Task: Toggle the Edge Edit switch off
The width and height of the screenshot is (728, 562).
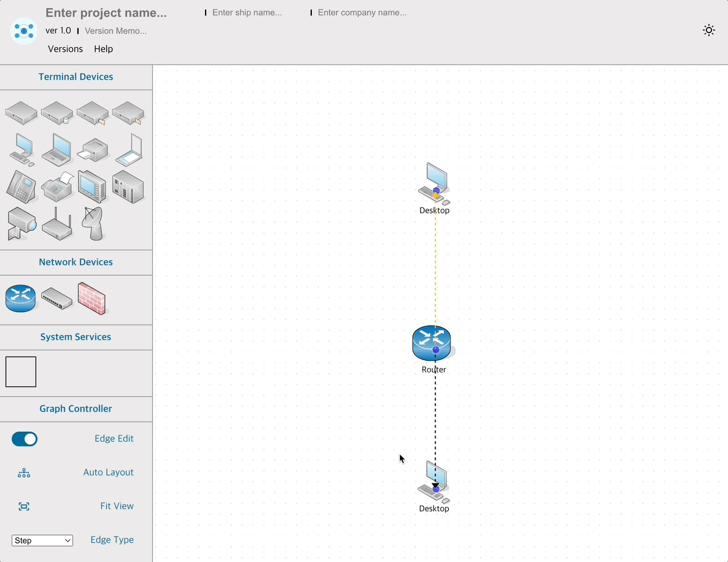Action: tap(25, 439)
